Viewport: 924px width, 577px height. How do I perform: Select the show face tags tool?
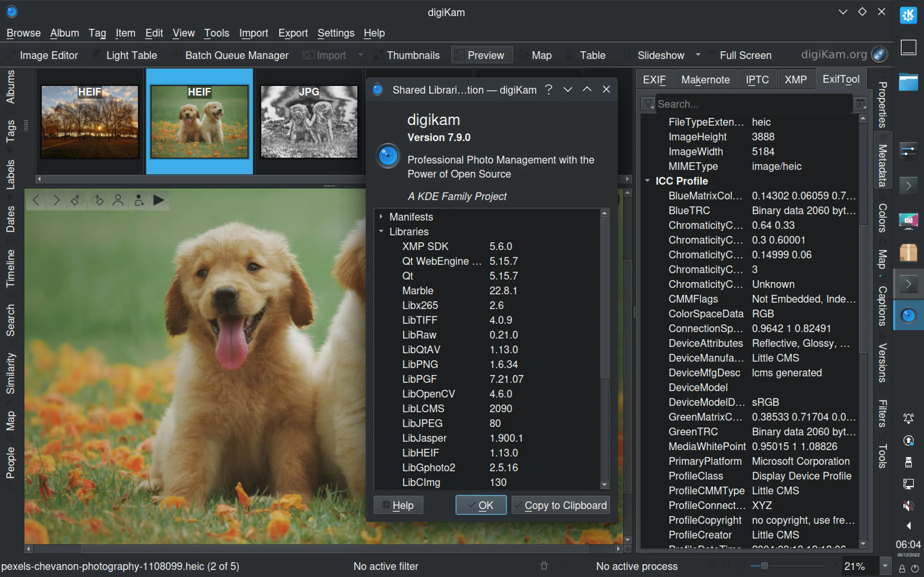click(118, 200)
